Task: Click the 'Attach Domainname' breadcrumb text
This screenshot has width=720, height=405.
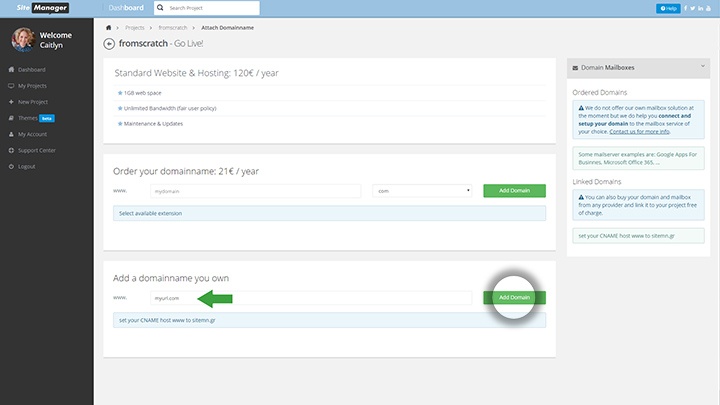Action: [227, 28]
